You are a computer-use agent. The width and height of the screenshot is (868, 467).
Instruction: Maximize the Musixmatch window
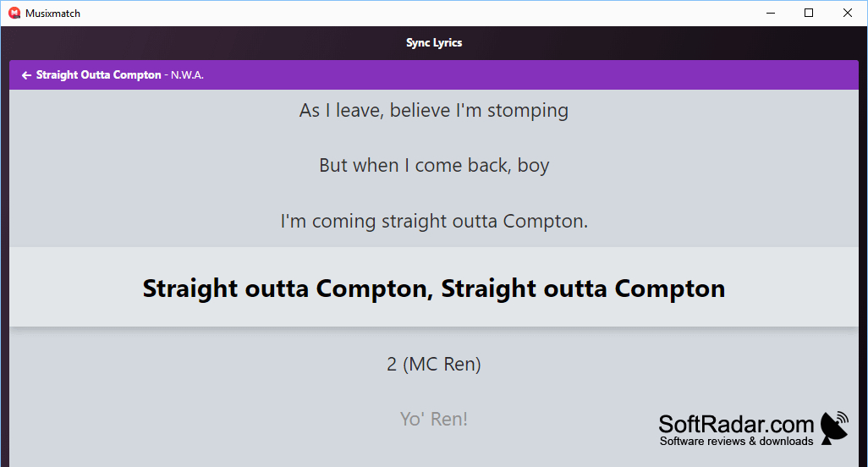(809, 13)
